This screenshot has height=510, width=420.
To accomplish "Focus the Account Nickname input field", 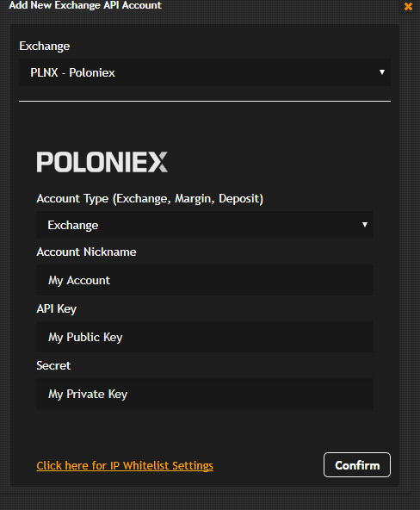I will coord(205,280).
